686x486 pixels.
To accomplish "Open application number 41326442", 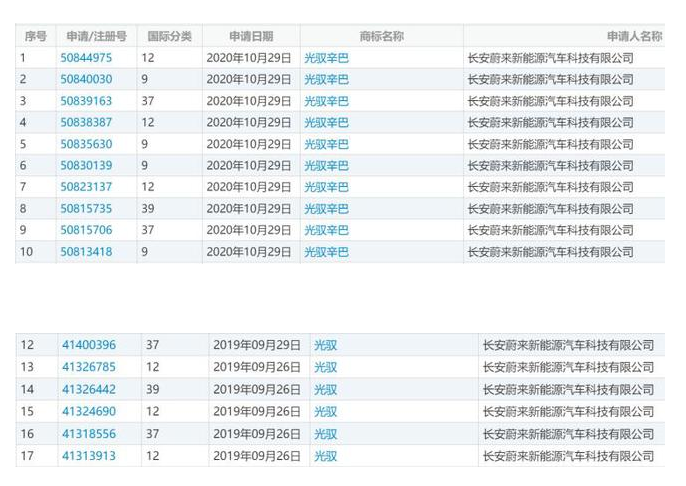I will coord(89,389).
